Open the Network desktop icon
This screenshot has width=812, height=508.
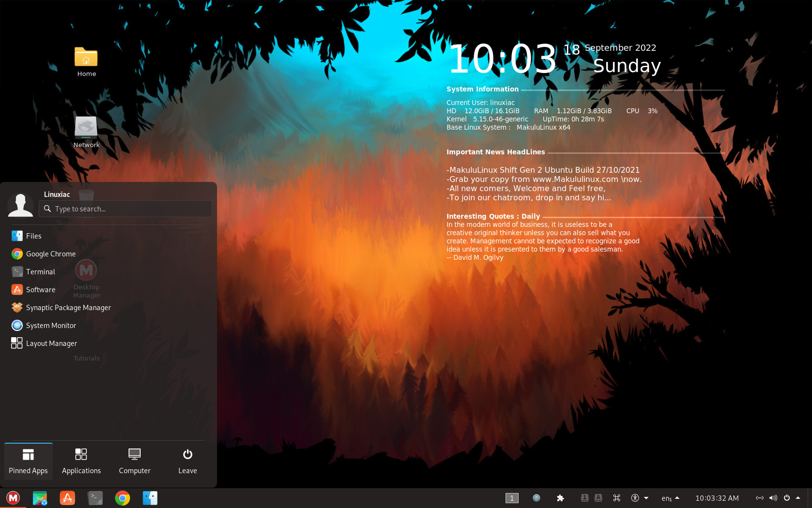[x=86, y=132]
